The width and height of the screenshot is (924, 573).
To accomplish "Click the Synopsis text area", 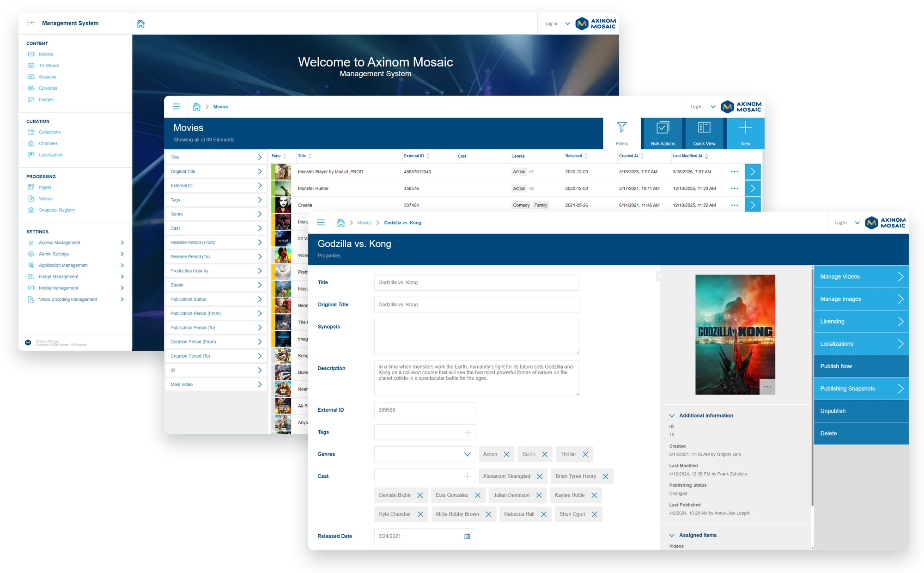I will 476,336.
